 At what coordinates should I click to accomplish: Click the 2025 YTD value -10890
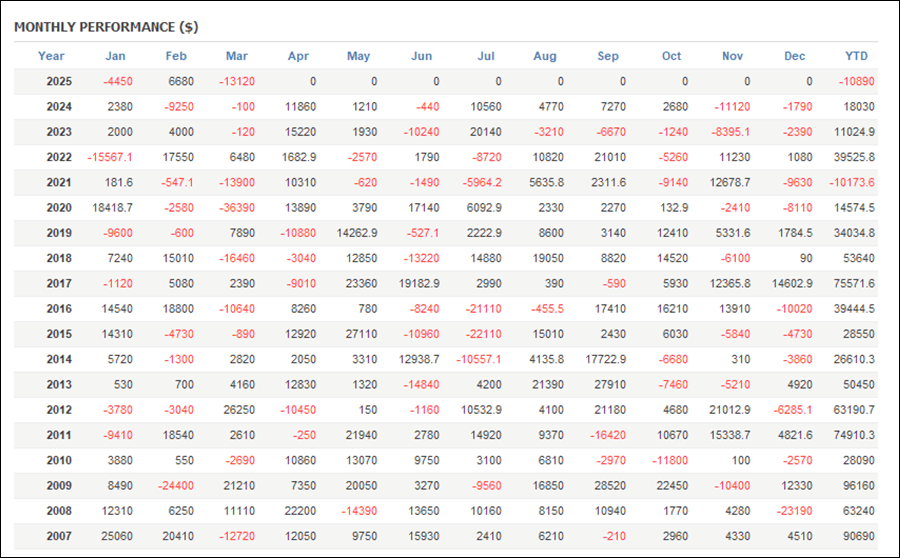856,82
